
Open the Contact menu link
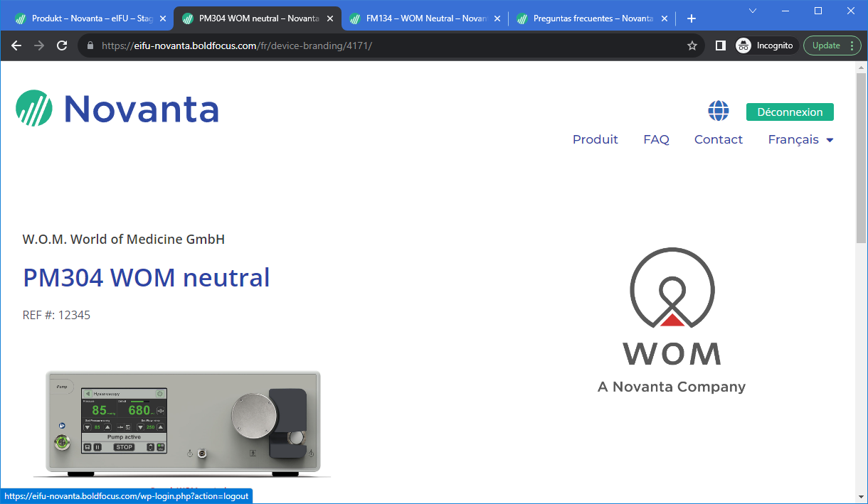point(719,139)
